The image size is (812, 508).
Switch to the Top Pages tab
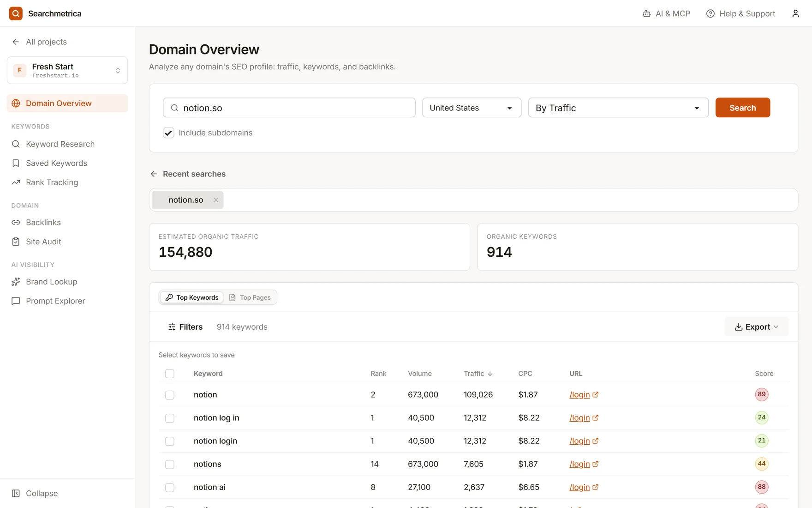tap(250, 297)
